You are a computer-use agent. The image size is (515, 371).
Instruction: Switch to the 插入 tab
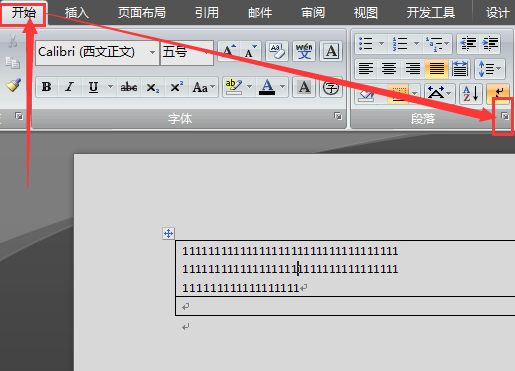77,13
